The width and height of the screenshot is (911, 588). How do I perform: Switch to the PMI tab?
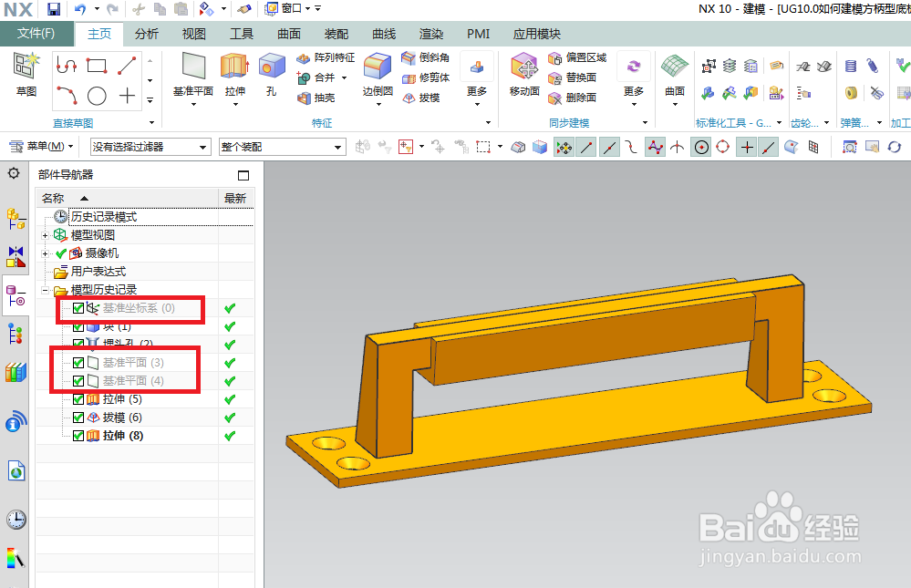pos(478,35)
